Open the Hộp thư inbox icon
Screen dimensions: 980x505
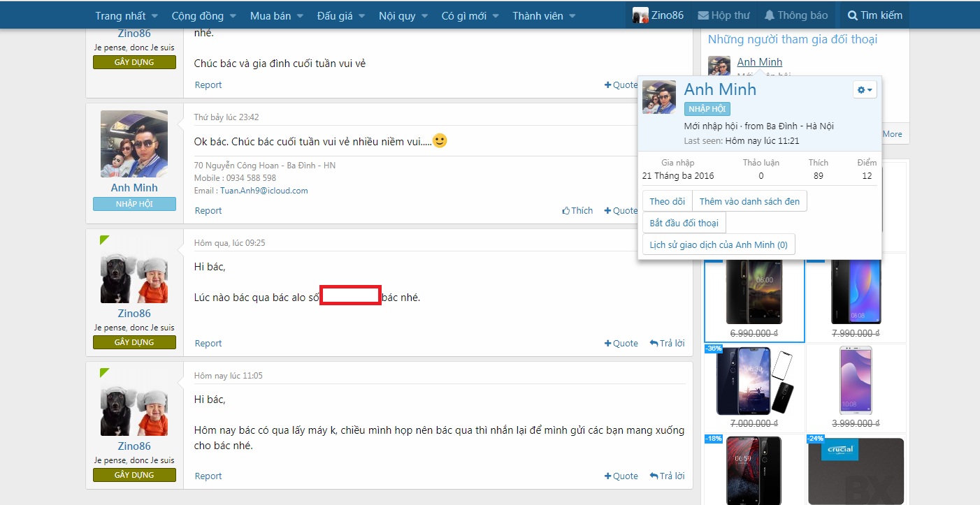click(704, 15)
